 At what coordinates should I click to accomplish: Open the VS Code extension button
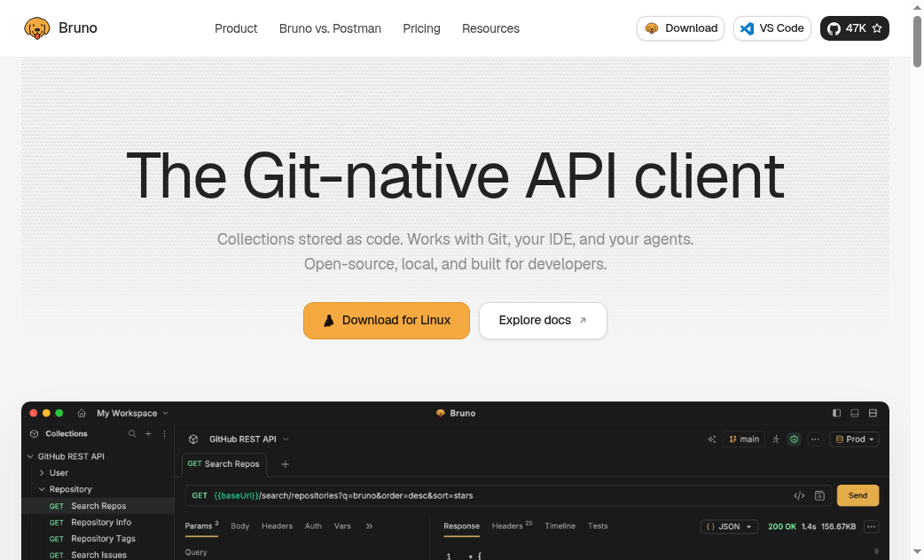(x=772, y=28)
